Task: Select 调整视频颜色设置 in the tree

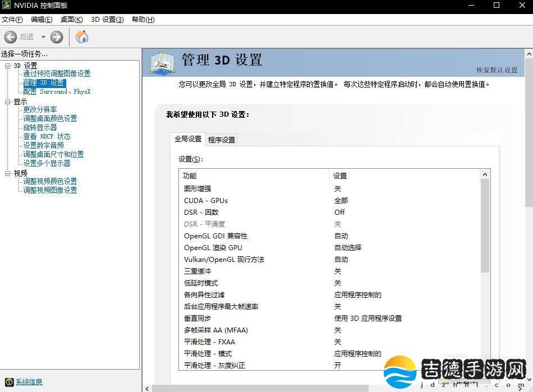Action: pos(50,181)
